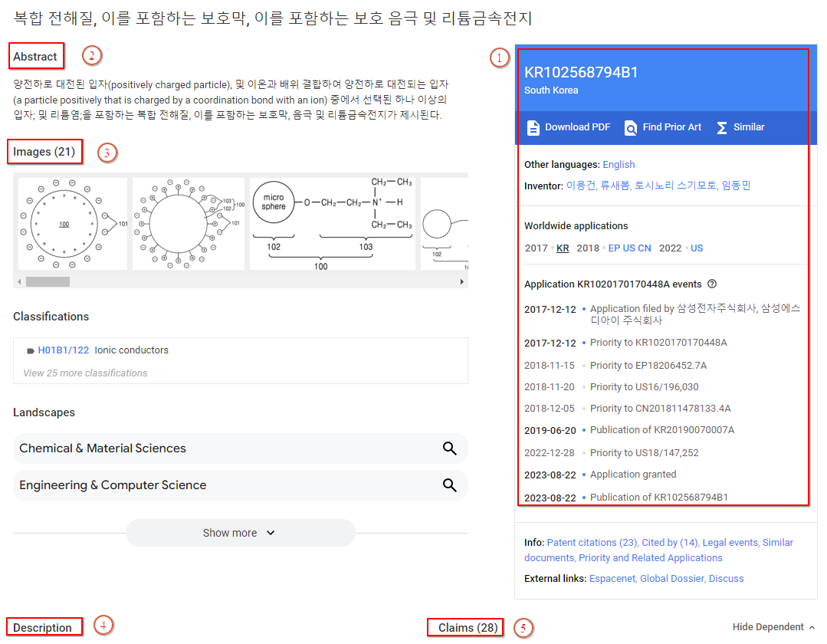Click Chemical & Material Sciences landscape row

240,449
